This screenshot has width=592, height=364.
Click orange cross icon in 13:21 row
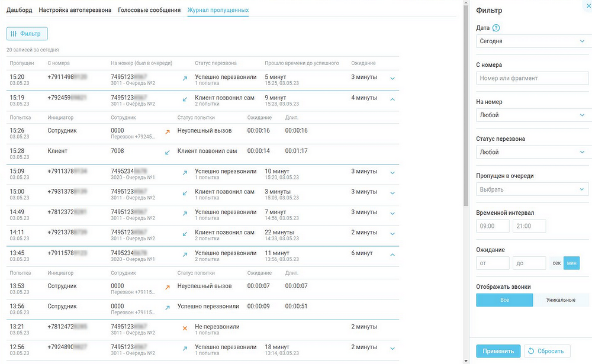tap(185, 328)
